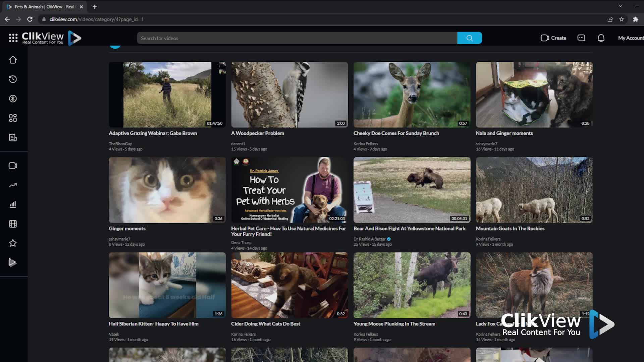Open the bar chart icon in sidebar
The width and height of the screenshot is (644, 362).
coord(13,204)
